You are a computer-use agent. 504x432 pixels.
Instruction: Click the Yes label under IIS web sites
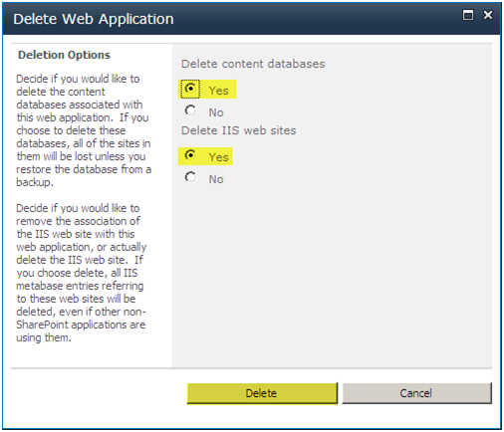pyautogui.click(x=218, y=157)
